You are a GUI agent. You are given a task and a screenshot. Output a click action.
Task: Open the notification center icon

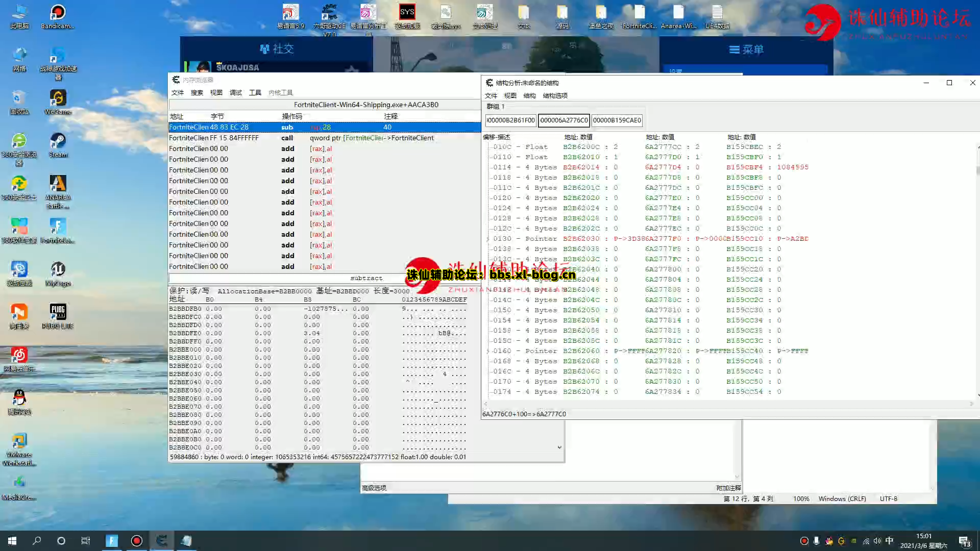tap(964, 541)
